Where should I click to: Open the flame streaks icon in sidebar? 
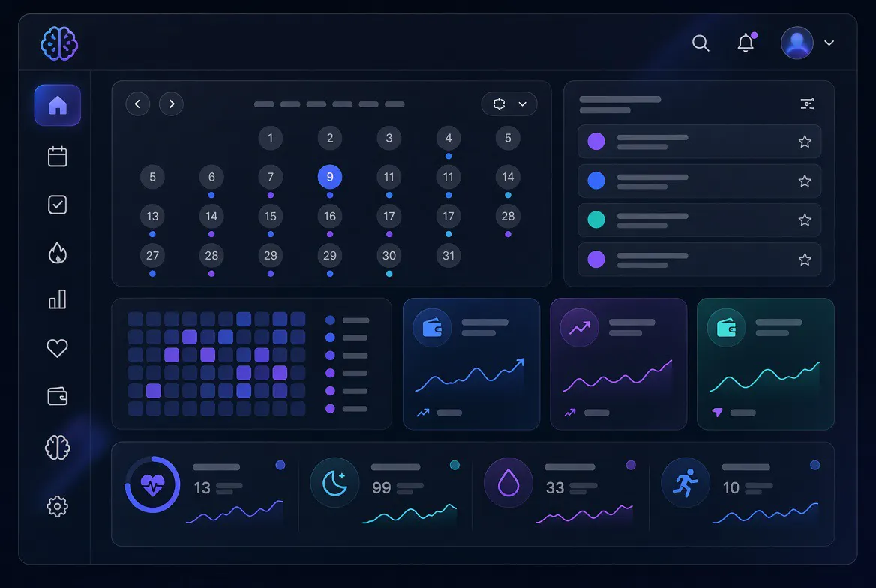58,253
